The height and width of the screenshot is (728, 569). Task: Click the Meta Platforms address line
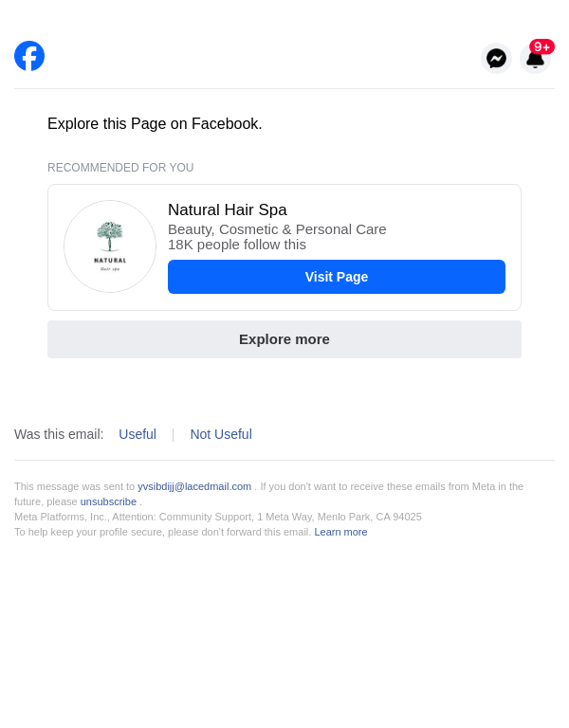pyautogui.click(x=218, y=517)
